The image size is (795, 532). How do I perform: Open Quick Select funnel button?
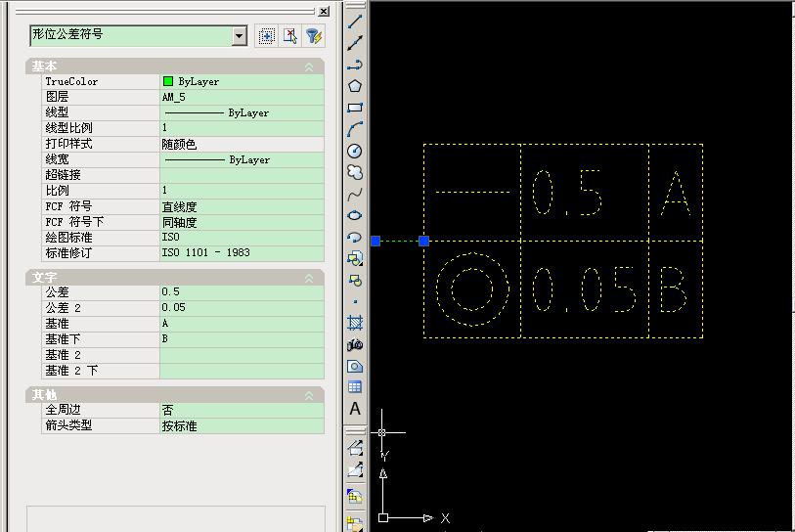(x=313, y=36)
